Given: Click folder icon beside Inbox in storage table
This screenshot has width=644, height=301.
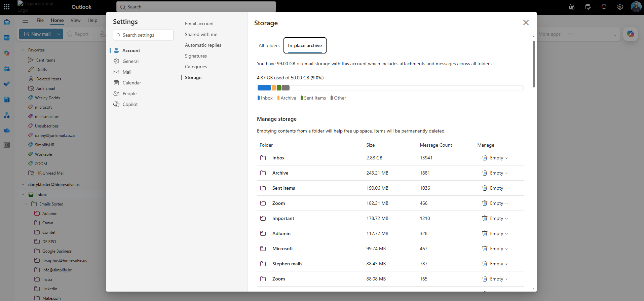Looking at the screenshot, I should tap(263, 158).
